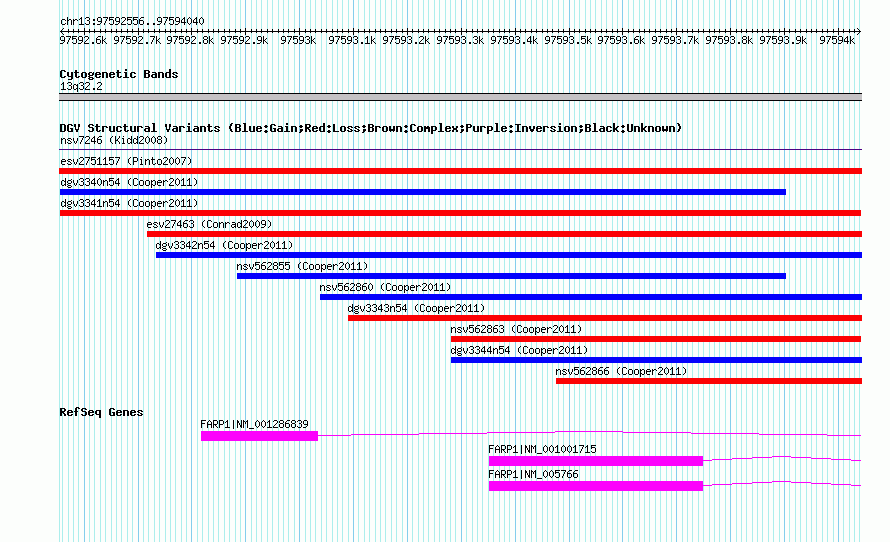
Task: Select the Cytogenetic Bands track title
Action: pos(119,74)
